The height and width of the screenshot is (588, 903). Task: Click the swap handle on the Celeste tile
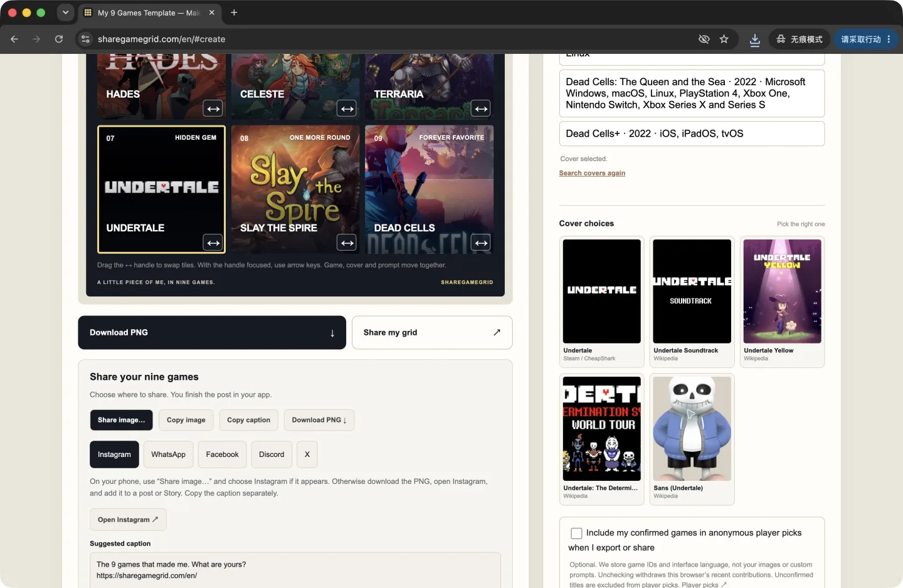[x=347, y=108]
